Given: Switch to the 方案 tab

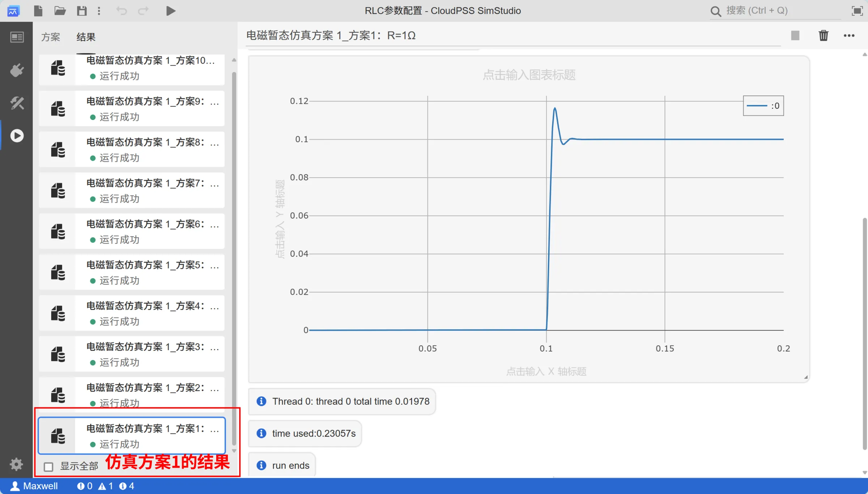Looking at the screenshot, I should click(51, 37).
